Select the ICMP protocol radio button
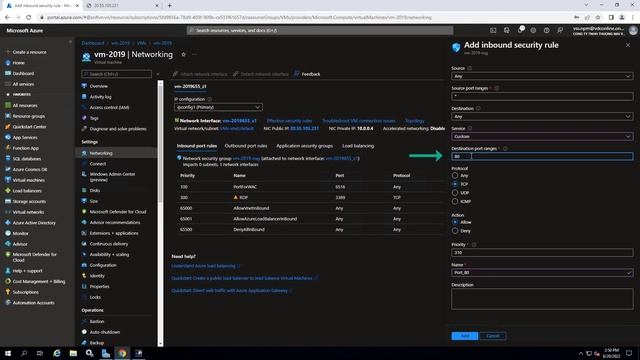Viewport: 640px width, 360px height. (x=455, y=201)
